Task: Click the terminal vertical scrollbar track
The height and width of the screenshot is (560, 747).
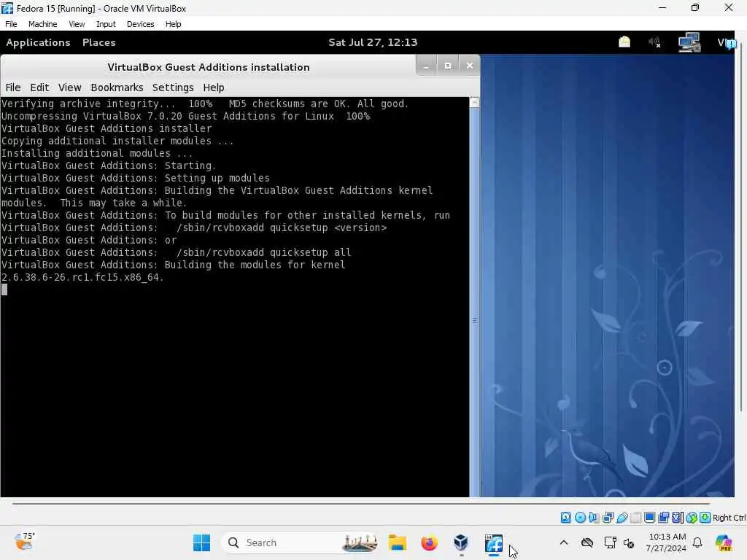Action: 474,302
